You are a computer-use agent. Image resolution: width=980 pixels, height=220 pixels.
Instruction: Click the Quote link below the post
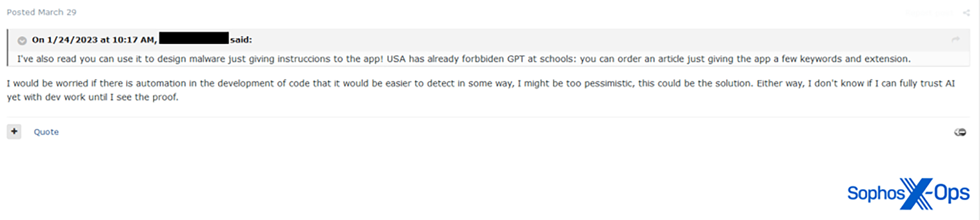tap(46, 132)
